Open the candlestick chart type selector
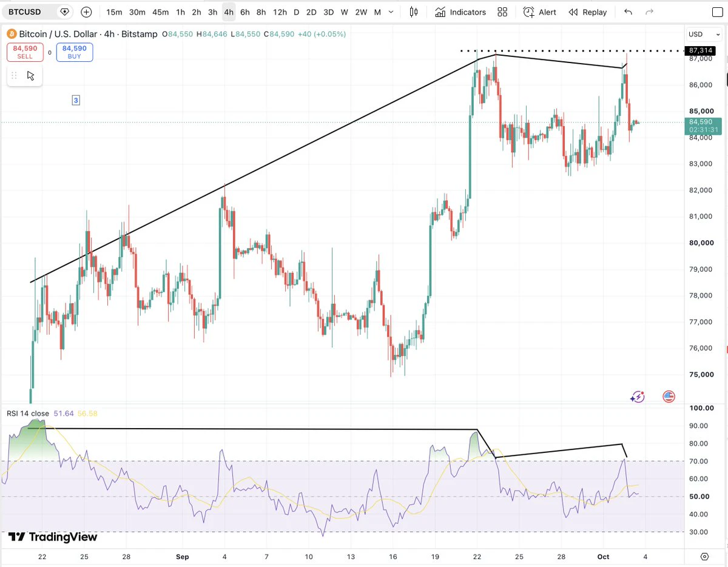The height and width of the screenshot is (567, 728). (414, 12)
